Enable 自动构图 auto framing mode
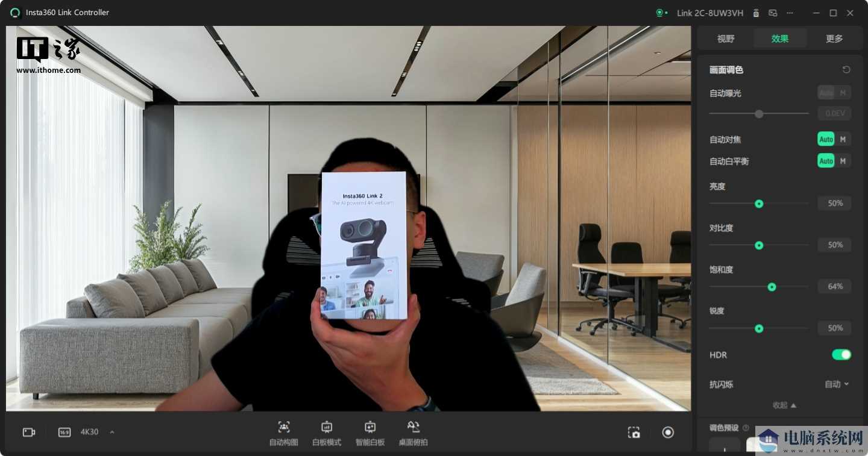868x456 pixels. tap(283, 433)
